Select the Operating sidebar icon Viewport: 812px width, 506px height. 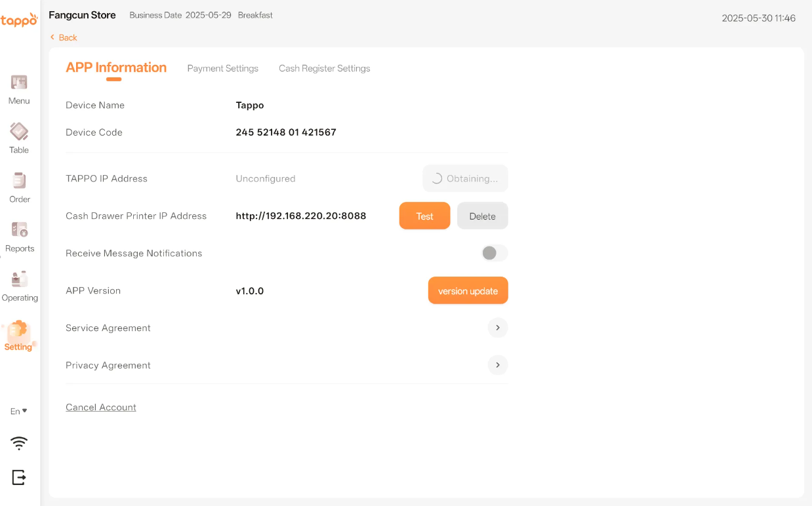tap(19, 280)
